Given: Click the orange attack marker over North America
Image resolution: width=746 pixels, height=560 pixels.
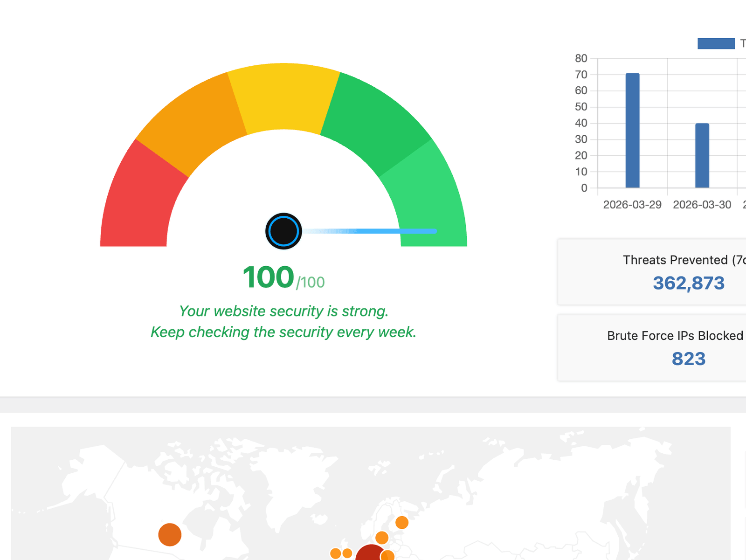Looking at the screenshot, I should pyautogui.click(x=170, y=534).
